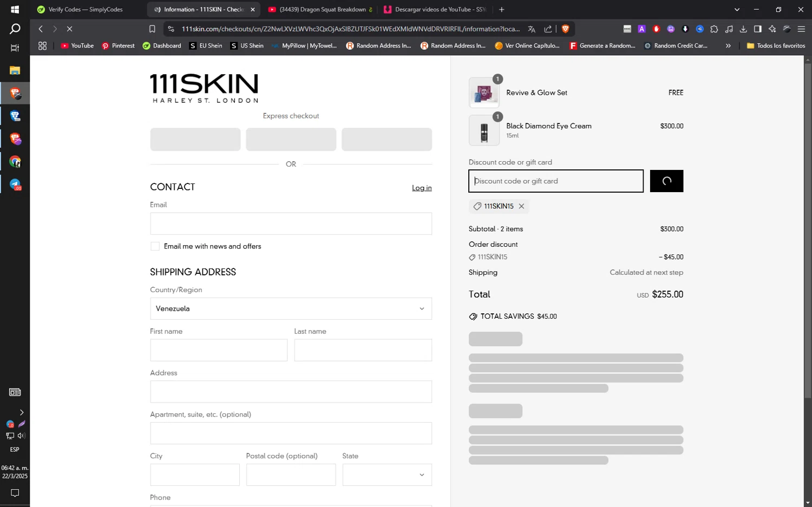Stop page loading with the X button
Viewport: 812px width, 507px height.
click(x=69, y=29)
